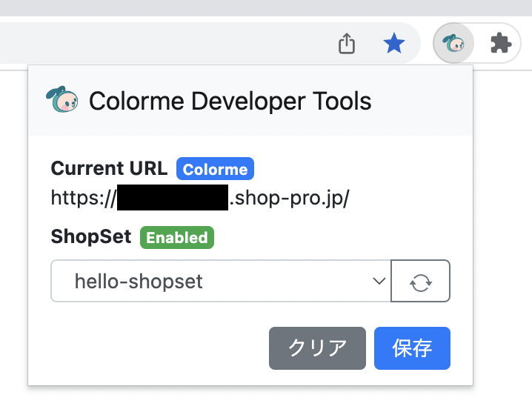The image size is (532, 415).
Task: Click the green Enabled badge
Action: click(x=177, y=238)
